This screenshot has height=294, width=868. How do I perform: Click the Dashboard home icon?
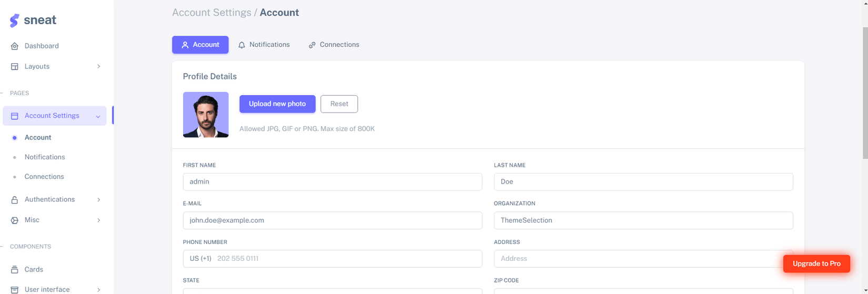pos(15,46)
